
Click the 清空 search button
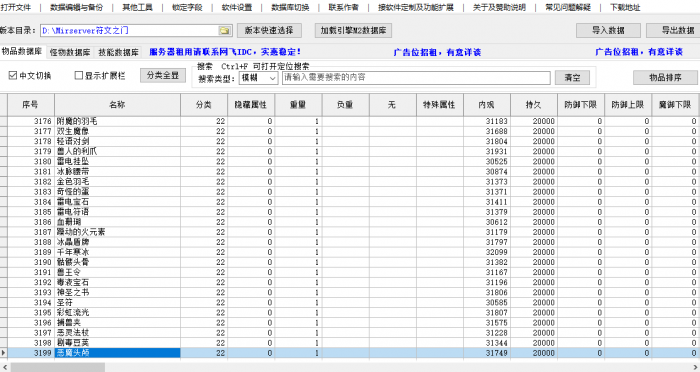click(572, 78)
